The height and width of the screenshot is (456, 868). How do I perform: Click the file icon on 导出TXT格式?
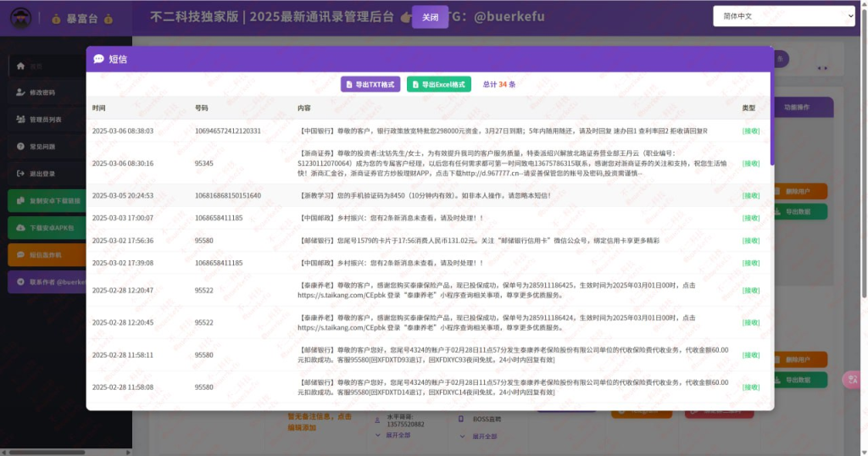[348, 85]
